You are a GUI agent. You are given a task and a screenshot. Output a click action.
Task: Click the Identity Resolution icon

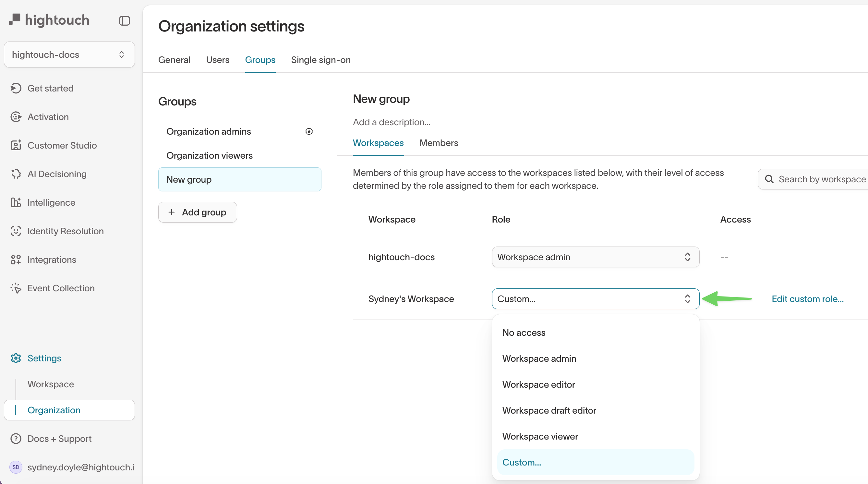click(16, 231)
